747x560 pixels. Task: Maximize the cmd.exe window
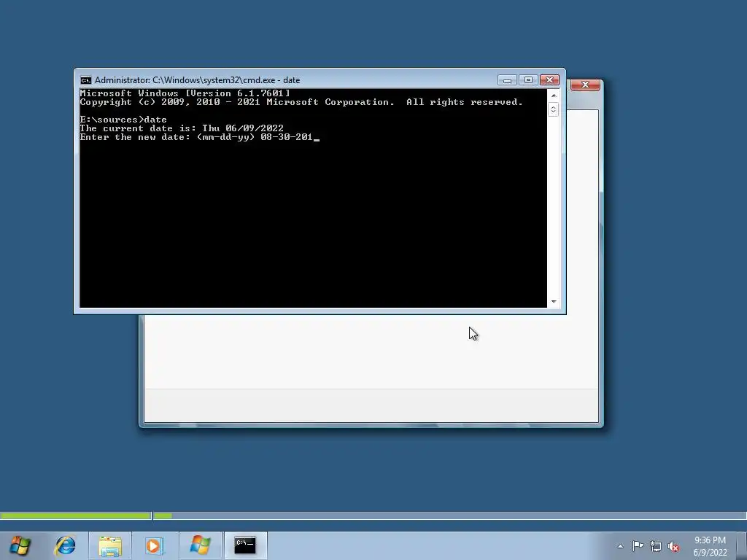[528, 80]
